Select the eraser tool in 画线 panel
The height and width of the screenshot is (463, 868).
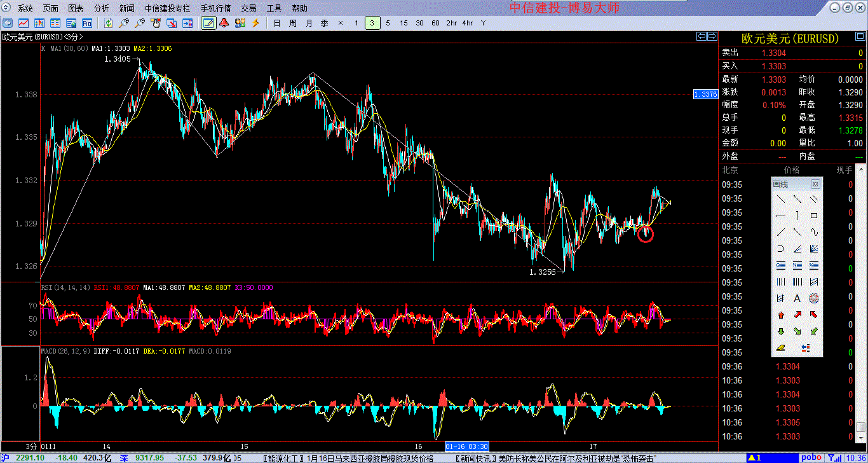[x=781, y=348]
